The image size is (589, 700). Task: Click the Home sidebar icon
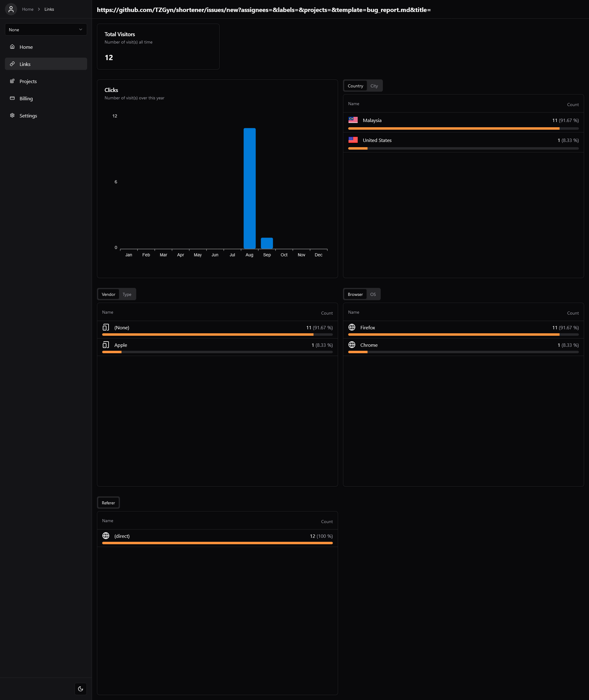(x=12, y=47)
